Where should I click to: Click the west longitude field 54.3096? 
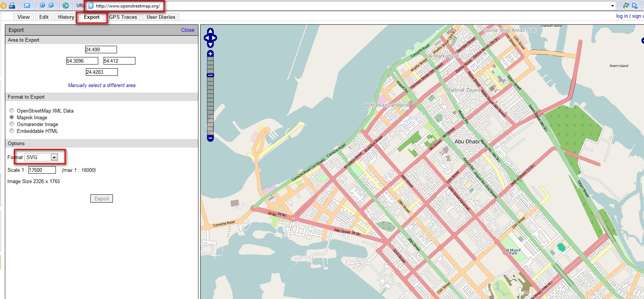(x=82, y=61)
